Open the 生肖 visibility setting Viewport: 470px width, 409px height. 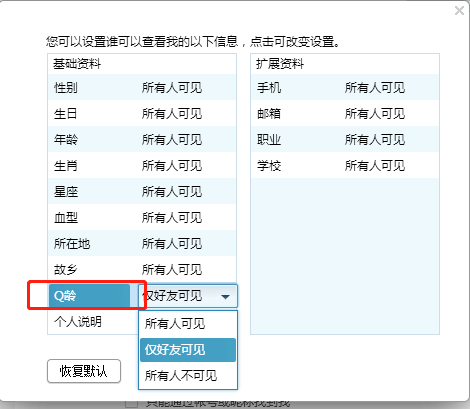click(x=172, y=165)
